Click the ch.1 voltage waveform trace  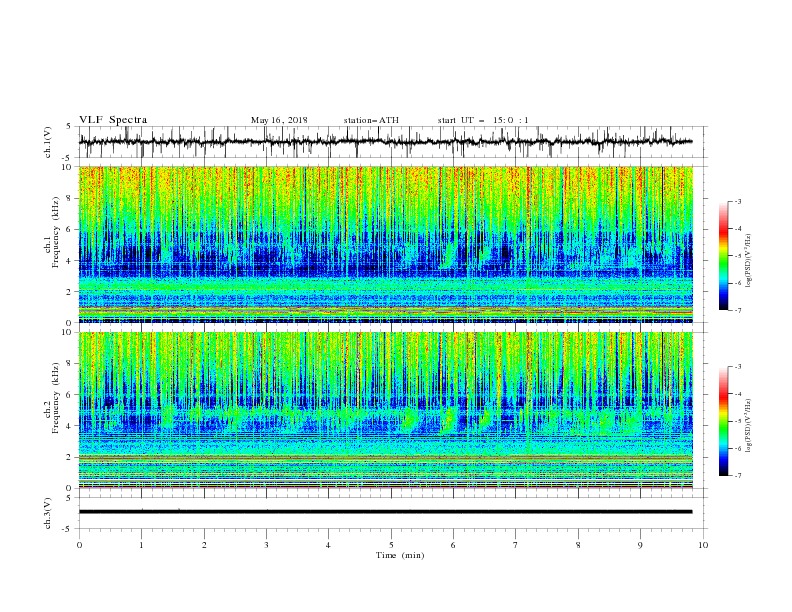(x=385, y=142)
